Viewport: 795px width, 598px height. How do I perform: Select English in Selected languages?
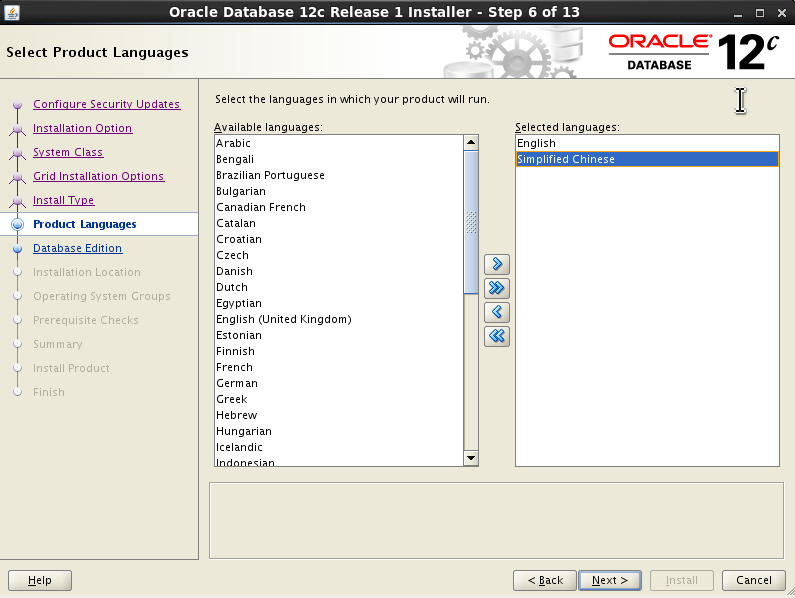(647, 143)
